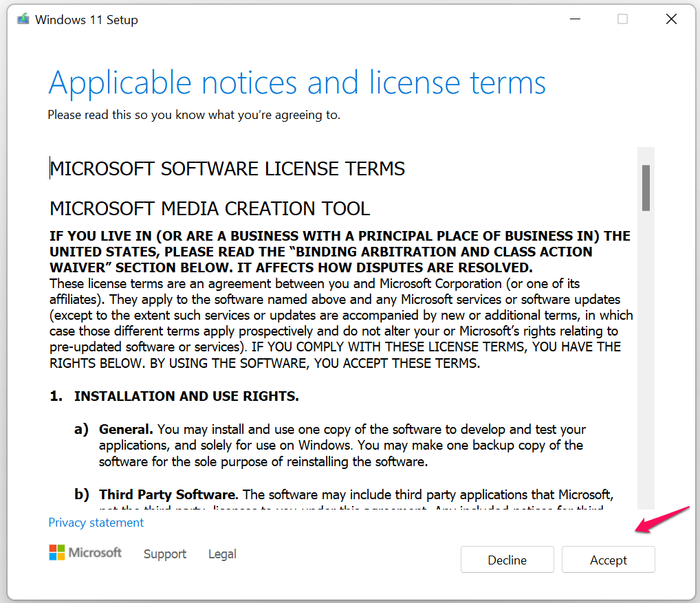Minimize the Windows 11 Setup window
700x603 pixels.
(x=575, y=19)
